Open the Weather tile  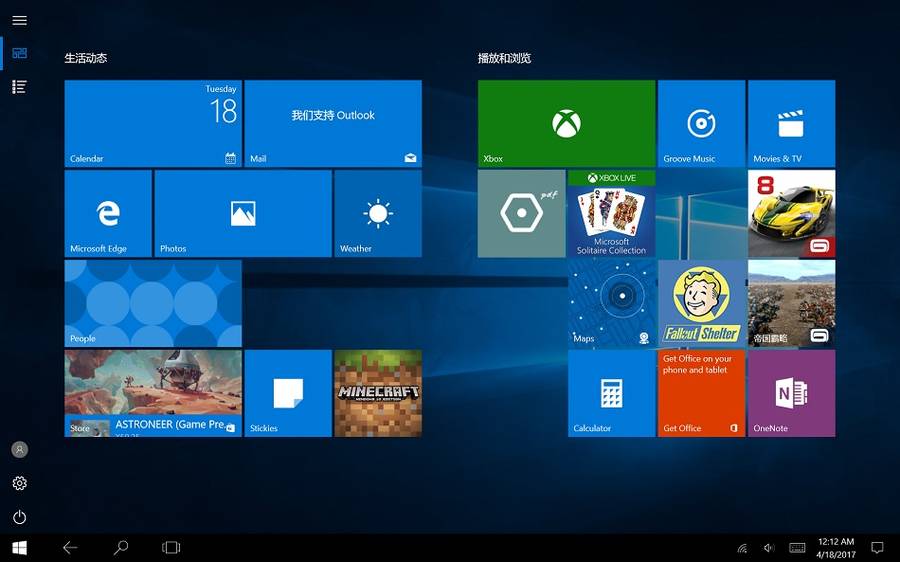[377, 213]
